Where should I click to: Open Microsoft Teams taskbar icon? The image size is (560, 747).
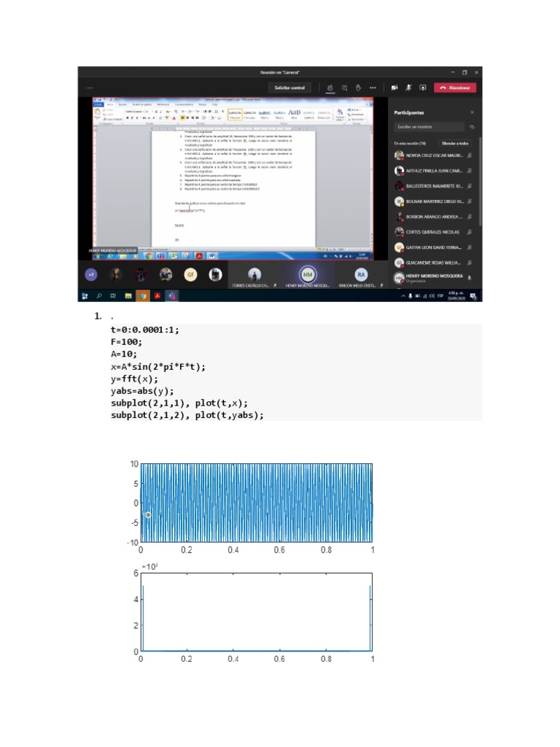171,296
